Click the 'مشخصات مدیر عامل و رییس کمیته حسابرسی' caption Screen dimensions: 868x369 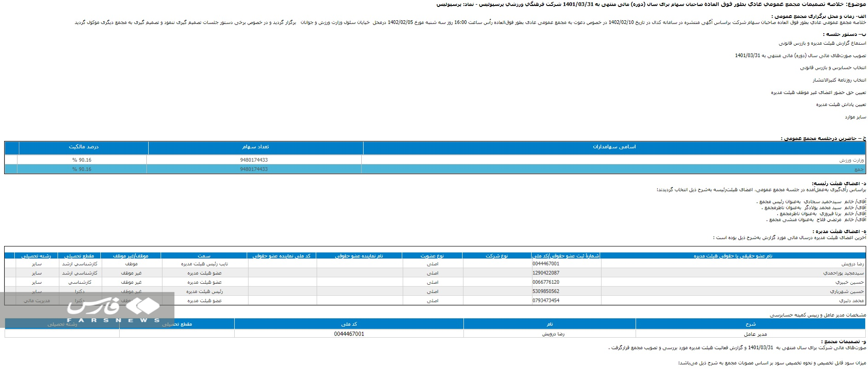point(817,315)
